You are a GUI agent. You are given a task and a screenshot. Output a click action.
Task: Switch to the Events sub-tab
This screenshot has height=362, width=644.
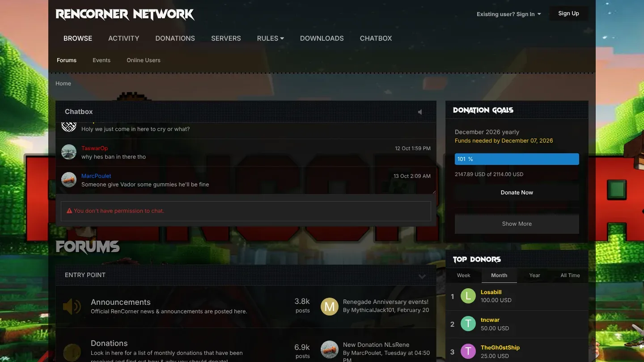click(102, 60)
